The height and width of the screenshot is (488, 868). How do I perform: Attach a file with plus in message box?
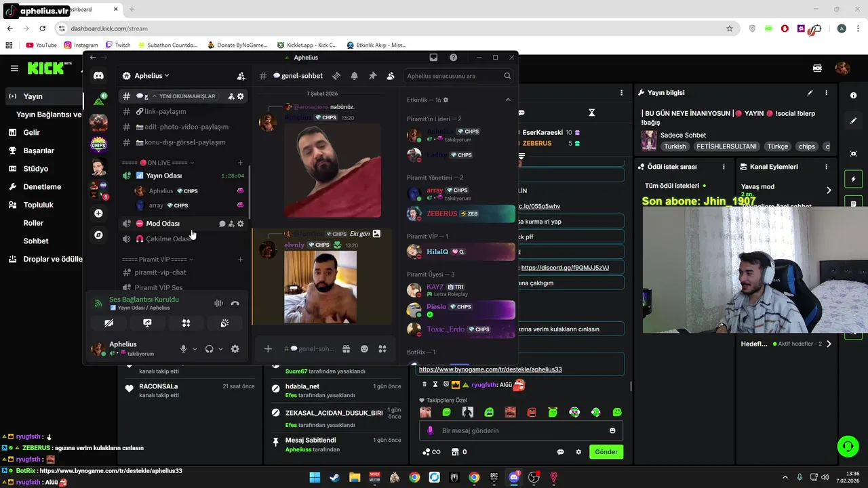click(x=268, y=348)
